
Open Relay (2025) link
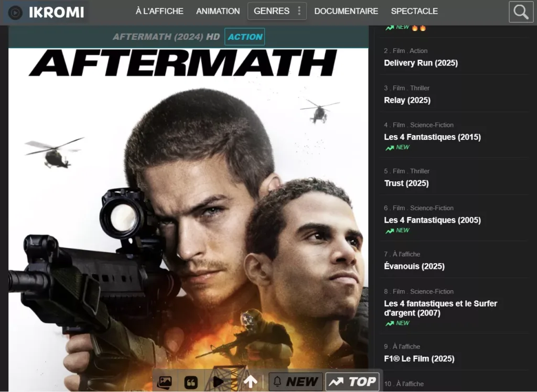(x=407, y=100)
